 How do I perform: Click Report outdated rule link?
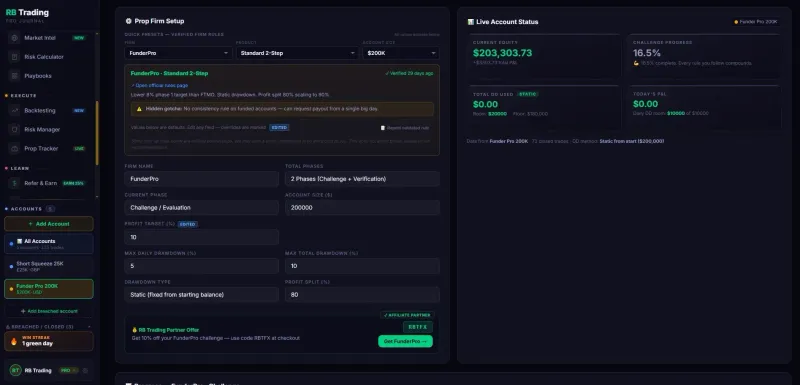[405, 128]
